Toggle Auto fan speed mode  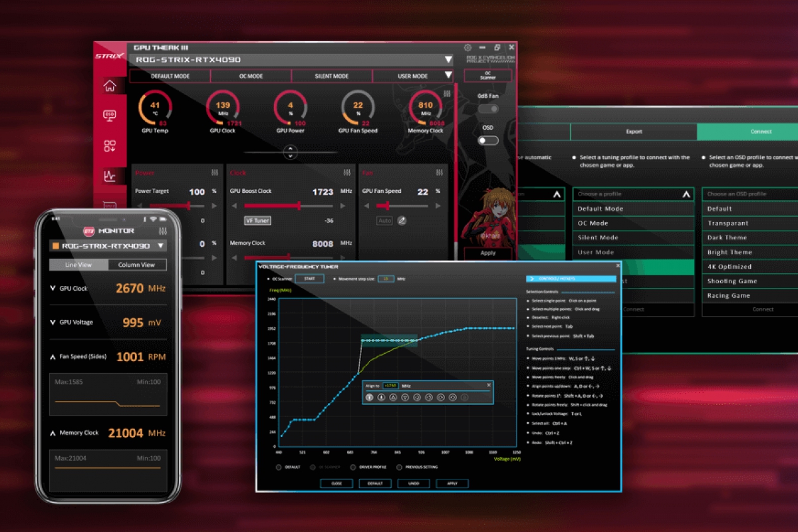tap(384, 220)
